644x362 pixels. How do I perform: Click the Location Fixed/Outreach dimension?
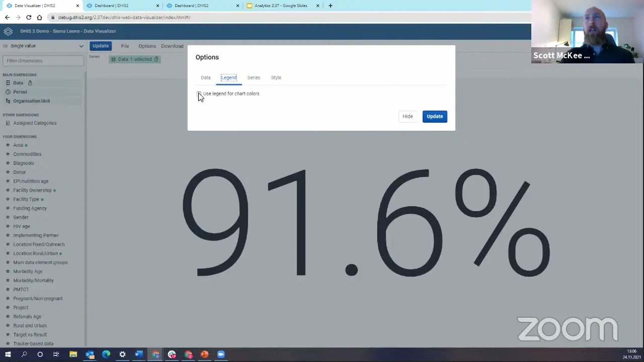[x=39, y=244]
